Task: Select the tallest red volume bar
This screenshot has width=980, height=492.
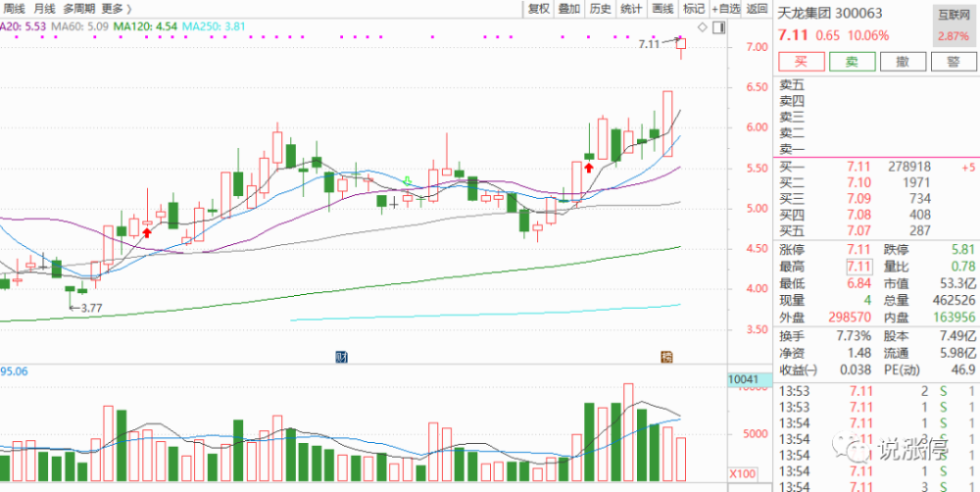Action: (628, 432)
